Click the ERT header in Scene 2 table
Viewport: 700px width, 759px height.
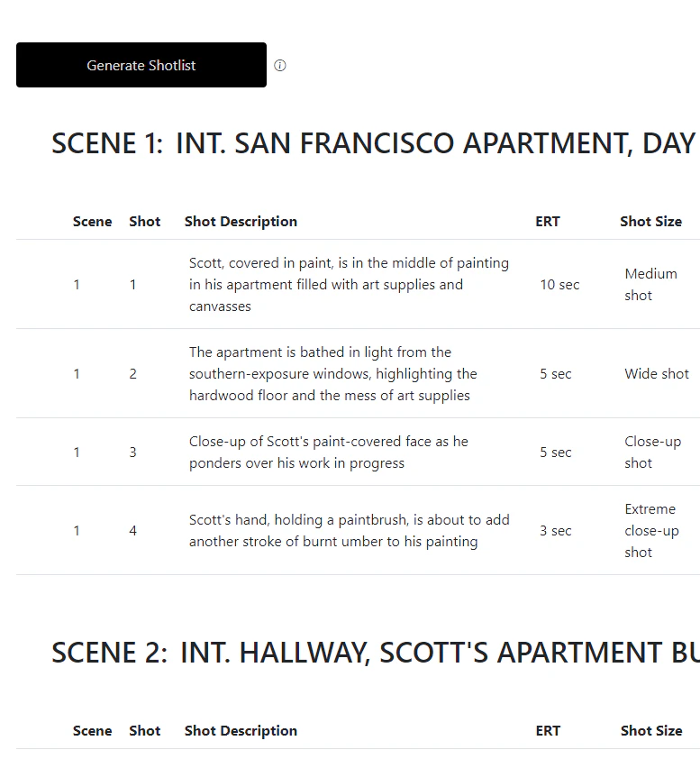[x=548, y=731]
